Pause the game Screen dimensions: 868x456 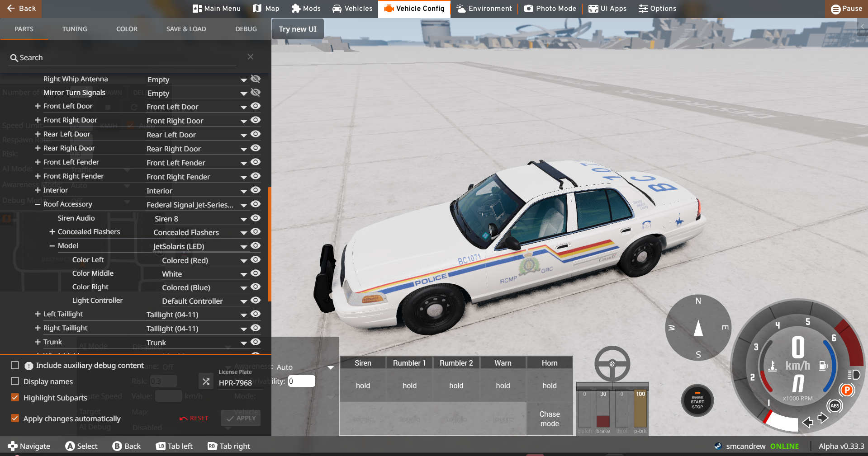coord(847,9)
